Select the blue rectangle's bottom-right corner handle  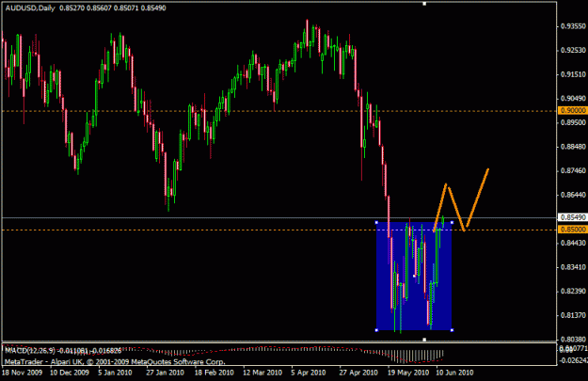click(452, 330)
